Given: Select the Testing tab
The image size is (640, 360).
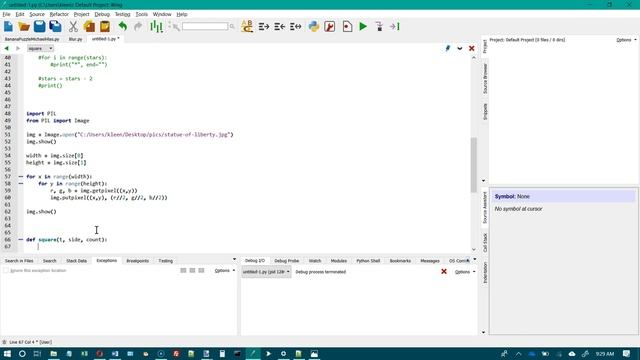Looking at the screenshot, I should point(166,260).
